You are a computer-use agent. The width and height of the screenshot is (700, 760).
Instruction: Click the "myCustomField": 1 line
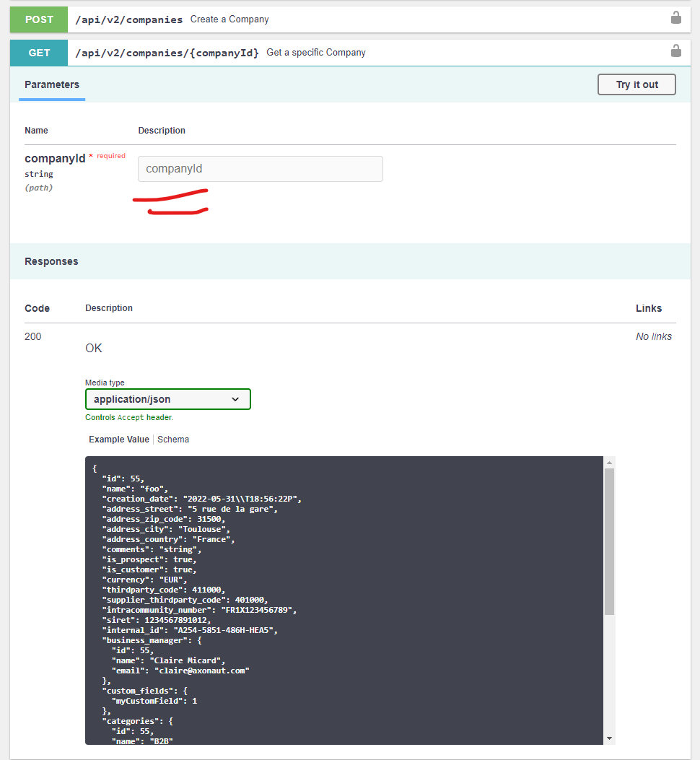(154, 701)
